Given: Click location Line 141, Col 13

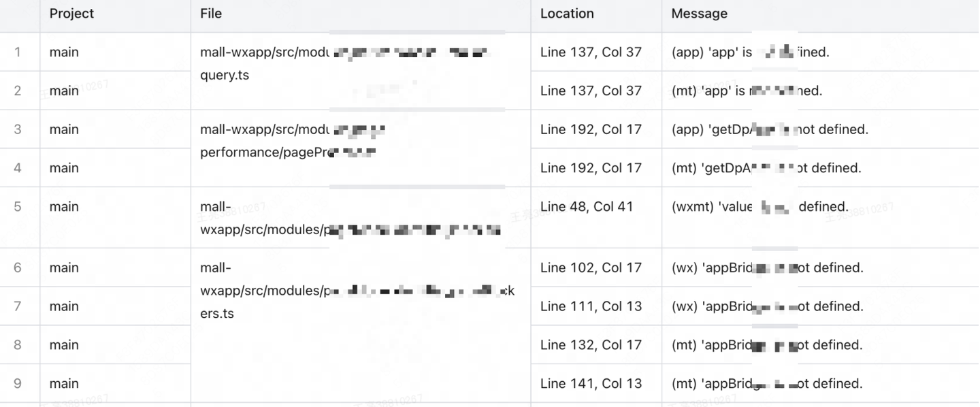Looking at the screenshot, I should (x=591, y=384).
